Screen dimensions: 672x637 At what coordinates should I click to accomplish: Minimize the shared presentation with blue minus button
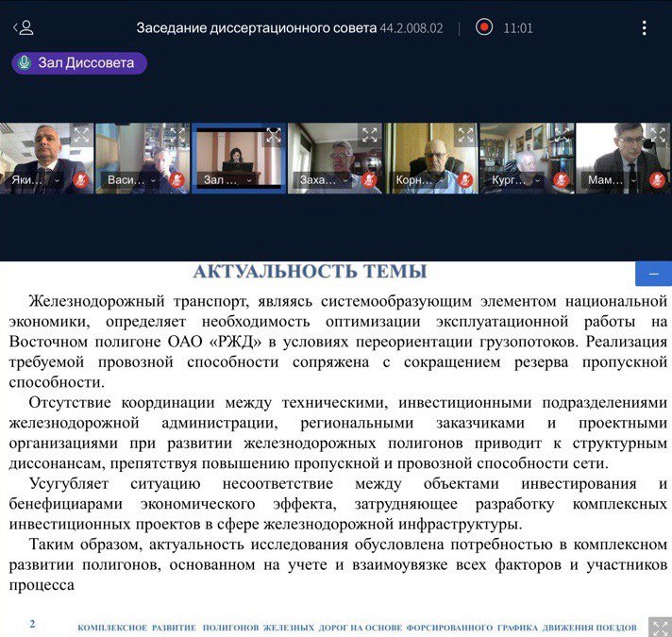coord(653,274)
